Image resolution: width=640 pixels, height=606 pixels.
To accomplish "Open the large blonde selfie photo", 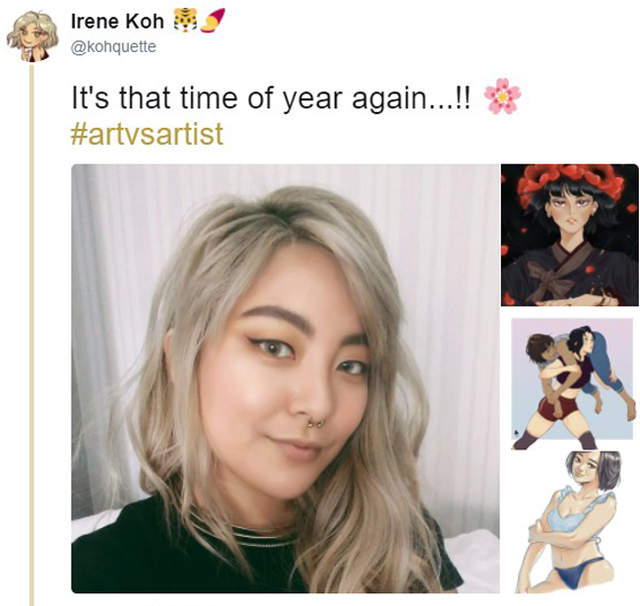I will coord(285,378).
